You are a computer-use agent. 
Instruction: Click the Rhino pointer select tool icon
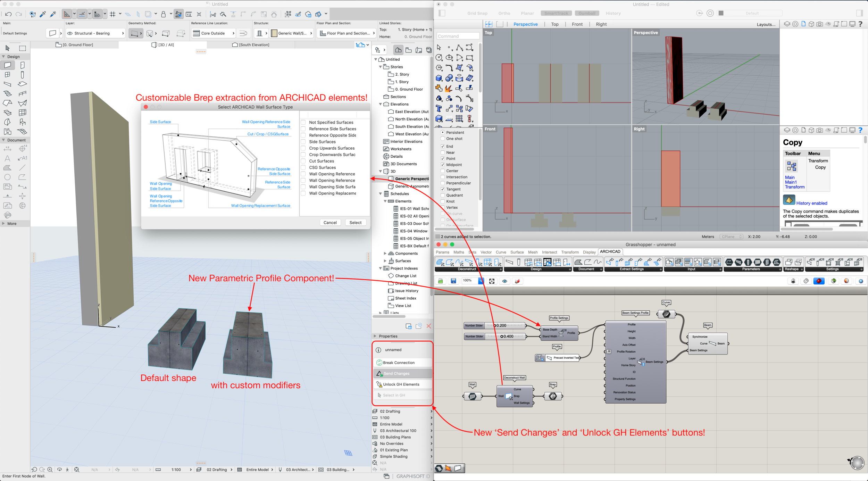(x=439, y=47)
